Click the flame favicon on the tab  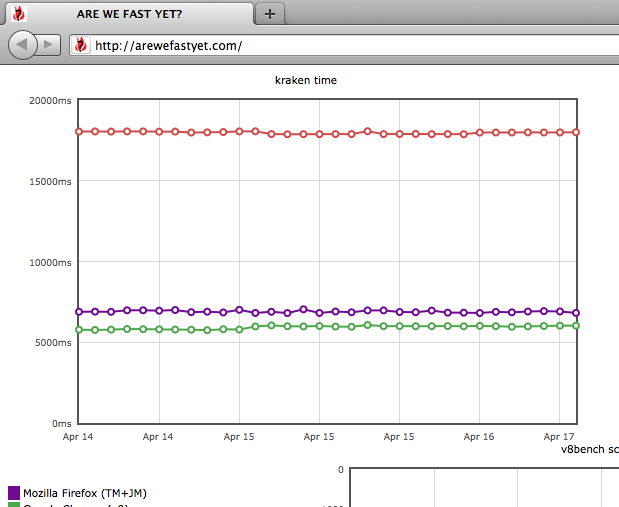pos(17,14)
